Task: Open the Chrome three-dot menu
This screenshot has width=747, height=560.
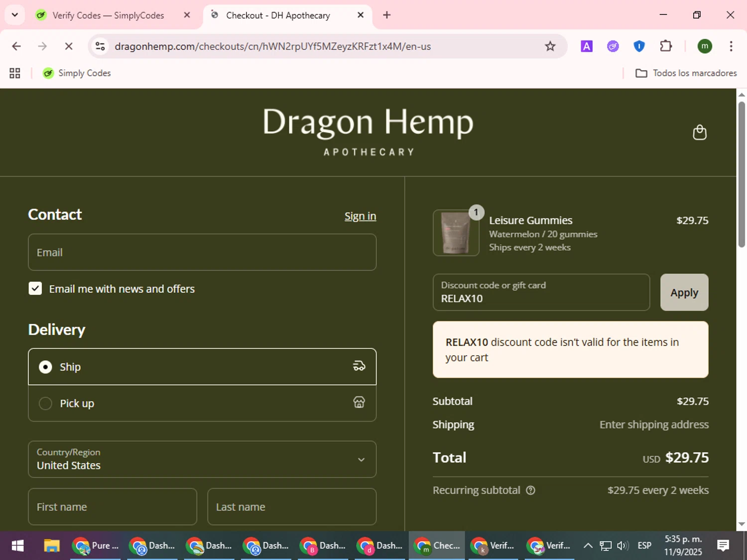Action: click(x=731, y=46)
